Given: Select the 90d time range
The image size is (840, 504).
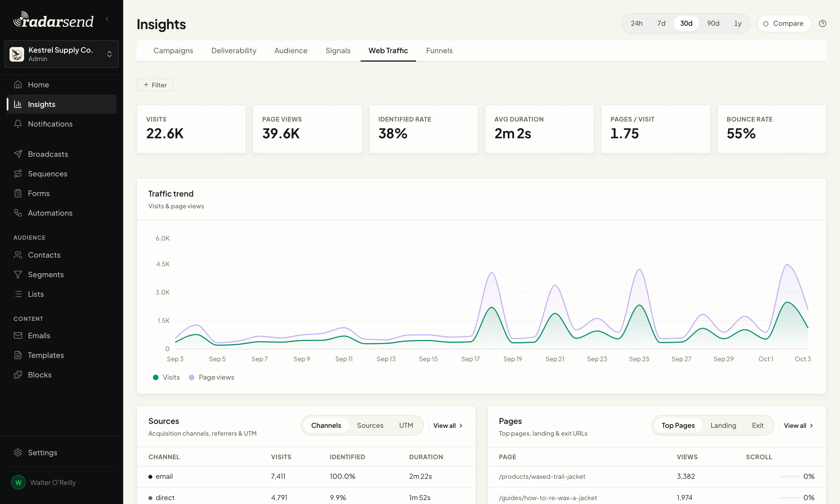Looking at the screenshot, I should 713,24.
